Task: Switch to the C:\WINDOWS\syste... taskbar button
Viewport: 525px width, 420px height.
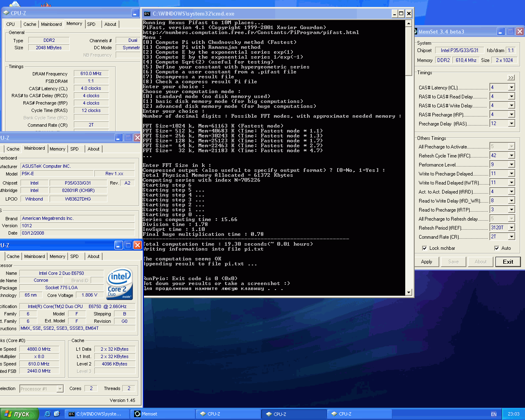Action: [x=98, y=414]
